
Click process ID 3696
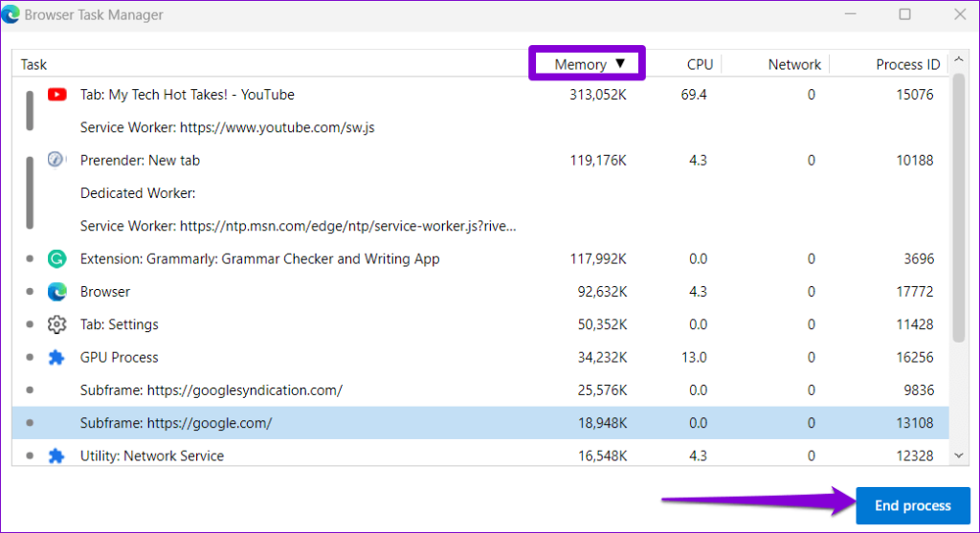click(919, 258)
